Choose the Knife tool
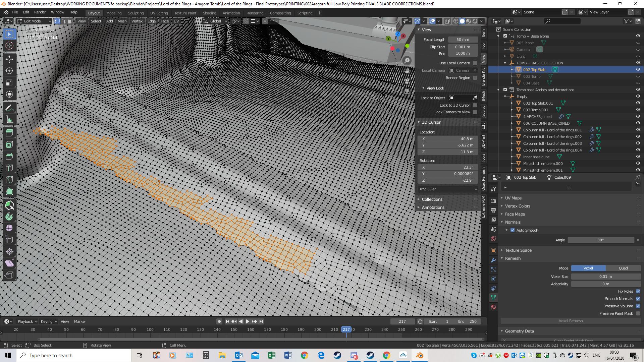This screenshot has width=644, height=362. coord(9,180)
